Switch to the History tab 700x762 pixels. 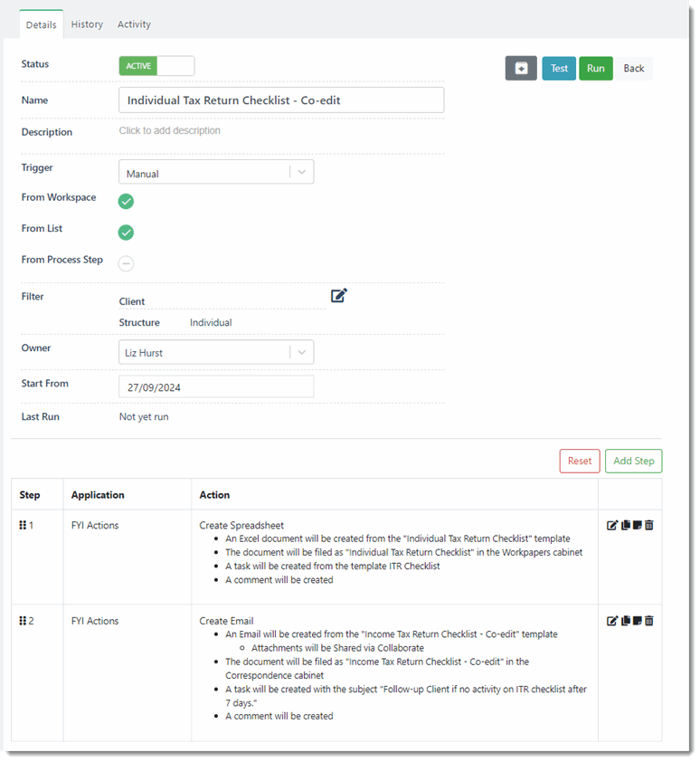click(x=87, y=24)
